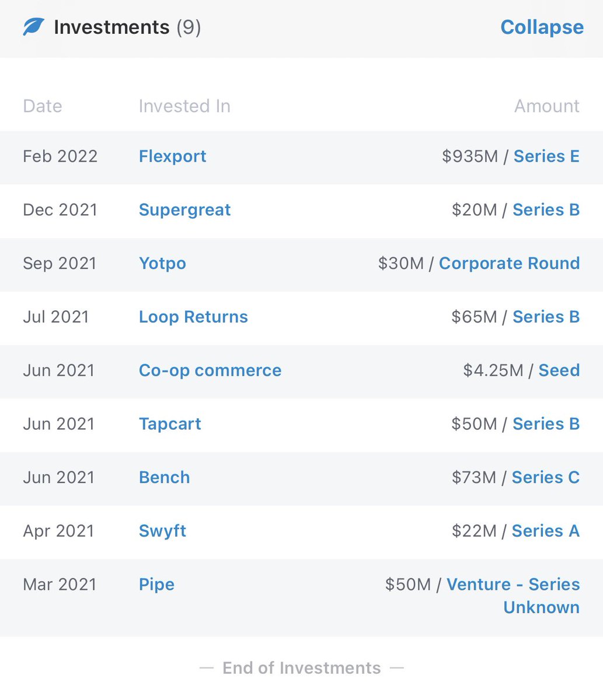Open the Yotpo company link
Image resolution: width=603 pixels, height=700 pixels.
162,264
